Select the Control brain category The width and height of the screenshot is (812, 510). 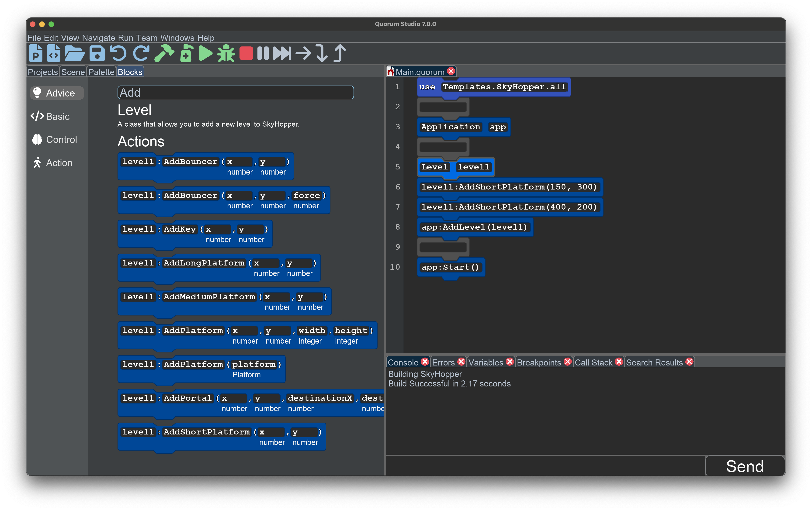click(x=54, y=140)
